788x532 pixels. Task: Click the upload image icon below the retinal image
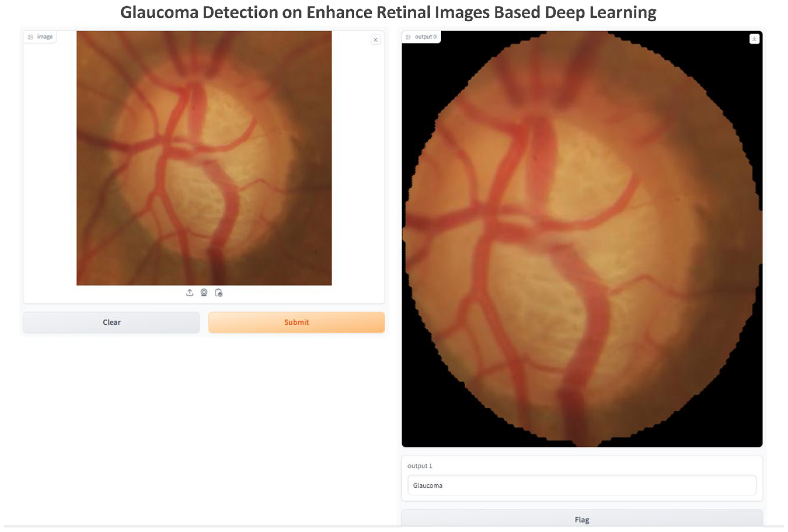tap(190, 293)
